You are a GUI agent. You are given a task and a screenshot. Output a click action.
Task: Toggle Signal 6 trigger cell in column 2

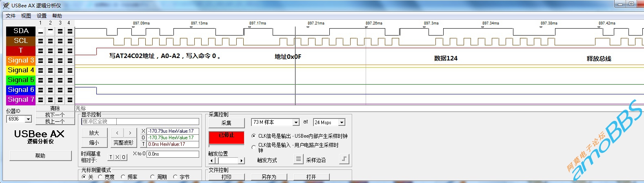50,90
